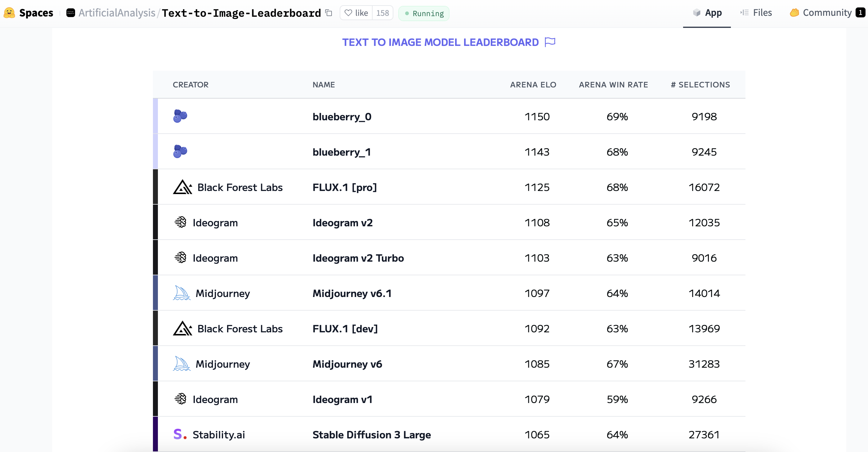The height and width of the screenshot is (452, 868).
Task: Click the Text to Image Model Leaderboard heading
Action: click(441, 42)
